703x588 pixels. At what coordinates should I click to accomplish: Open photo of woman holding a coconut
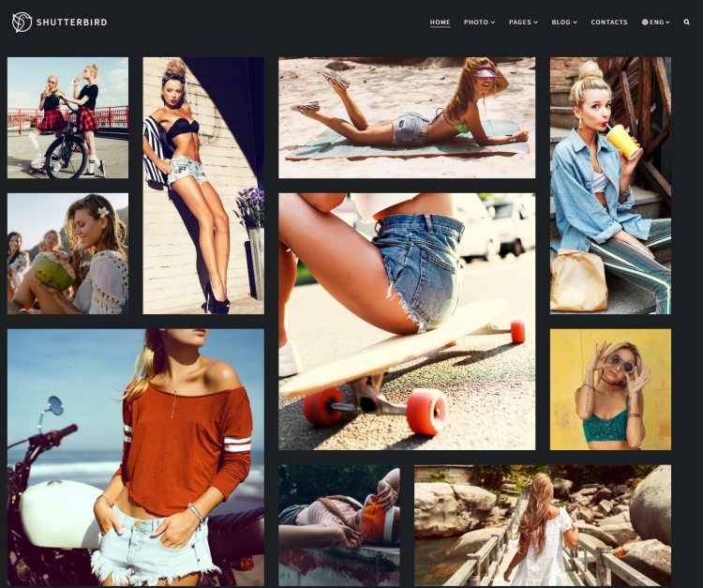[x=67, y=253]
